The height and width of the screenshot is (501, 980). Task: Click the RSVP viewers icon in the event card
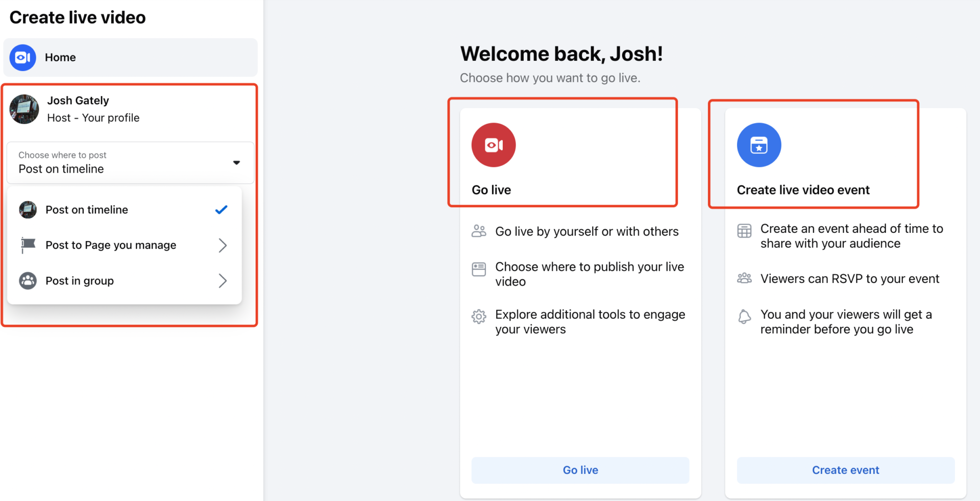point(744,278)
